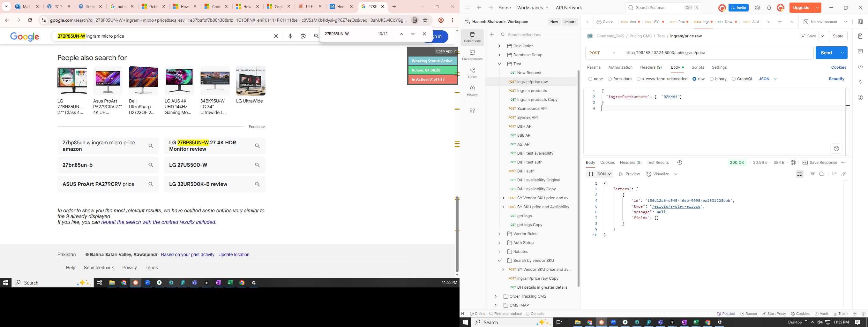Open Postman configure workspace sidebar icon
868x327 pixels.
(472, 110)
